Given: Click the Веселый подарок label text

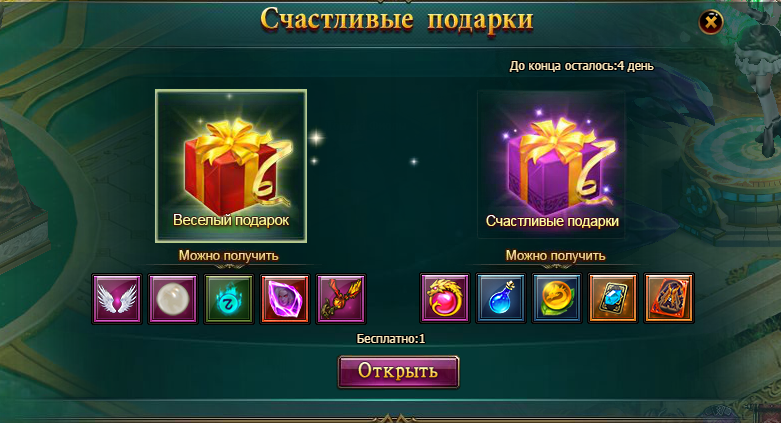Looking at the screenshot, I should [x=231, y=220].
